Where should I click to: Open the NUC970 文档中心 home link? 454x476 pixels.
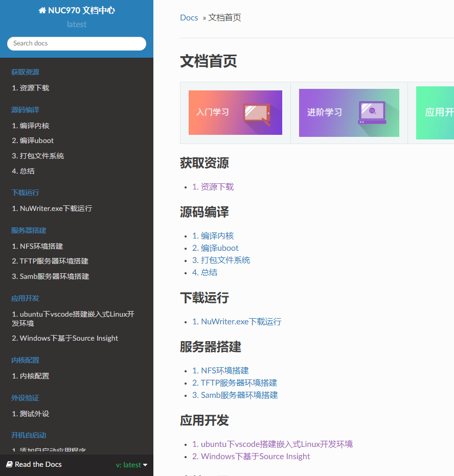point(77,11)
